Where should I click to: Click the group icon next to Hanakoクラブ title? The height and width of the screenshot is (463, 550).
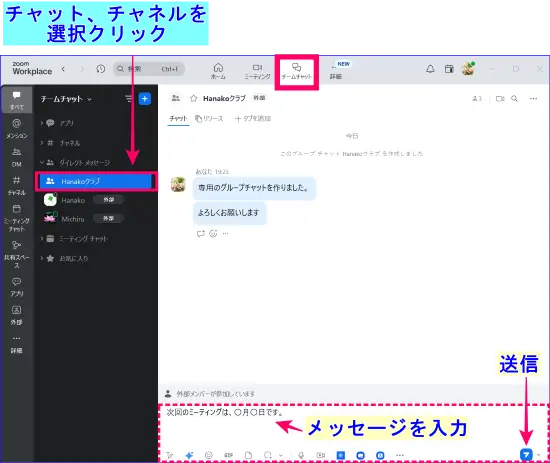click(176, 98)
